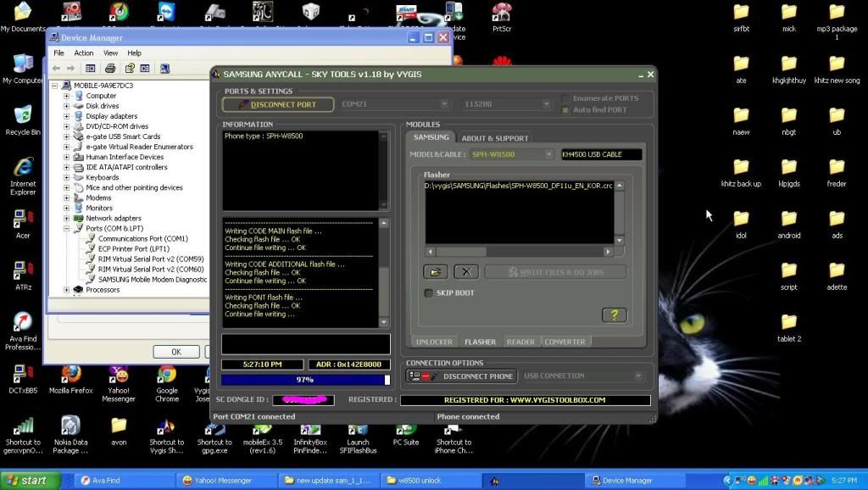
Task: Click the Yahoo! Messenger taskbar button
Action: pos(227,480)
